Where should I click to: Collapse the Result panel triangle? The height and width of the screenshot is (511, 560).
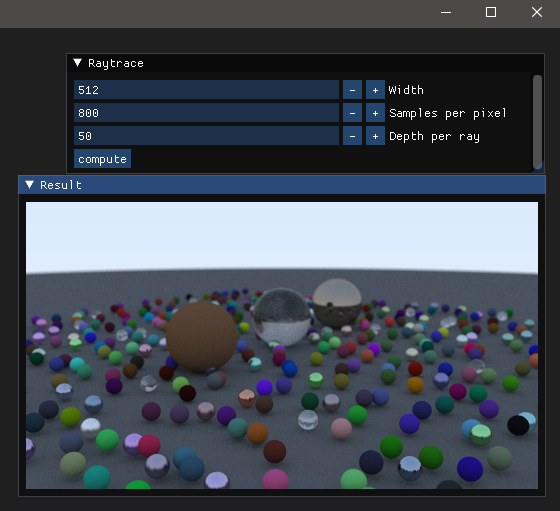[29, 185]
